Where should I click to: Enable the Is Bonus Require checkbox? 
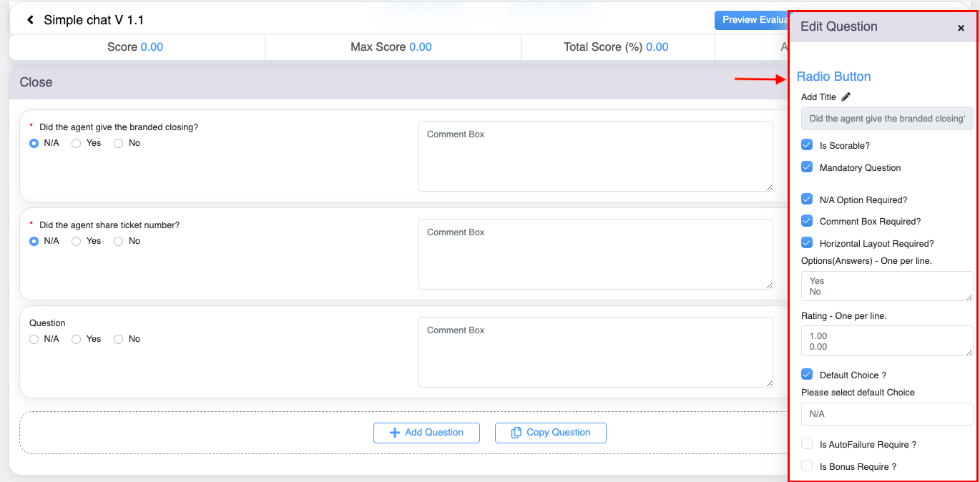click(807, 466)
